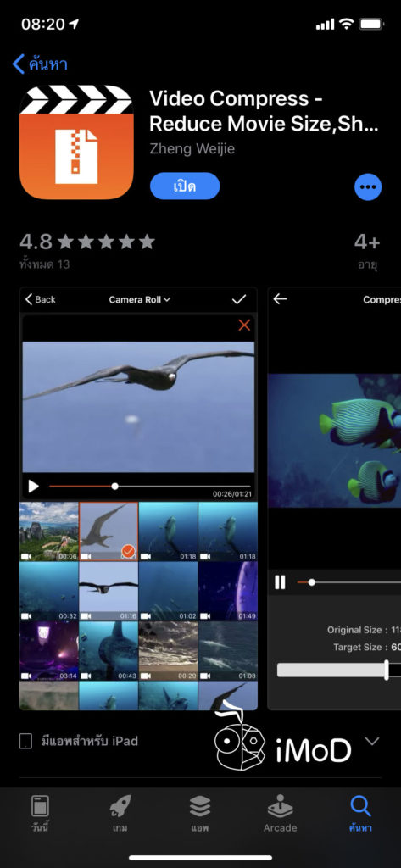Select the 03:14 purple lights thumbnail
Screen dimensions: 401x868
coord(48,651)
